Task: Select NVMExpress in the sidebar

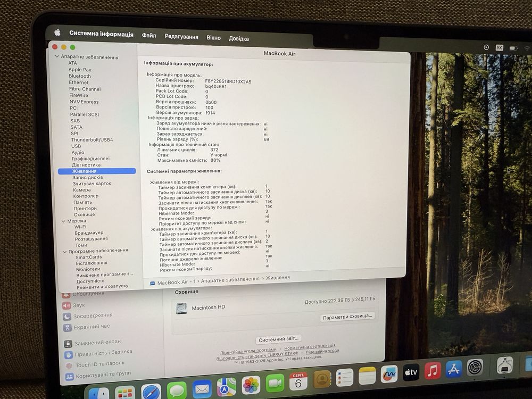Action: click(84, 102)
